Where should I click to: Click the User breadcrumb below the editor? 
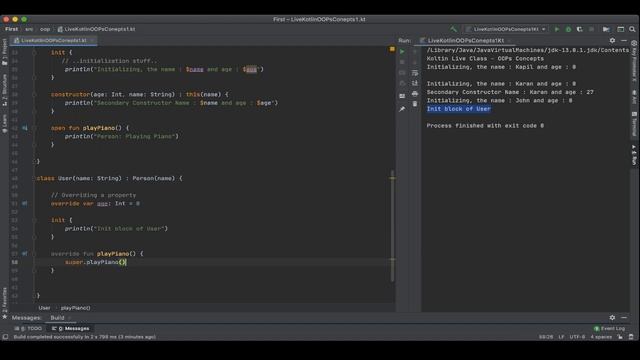click(x=44, y=308)
